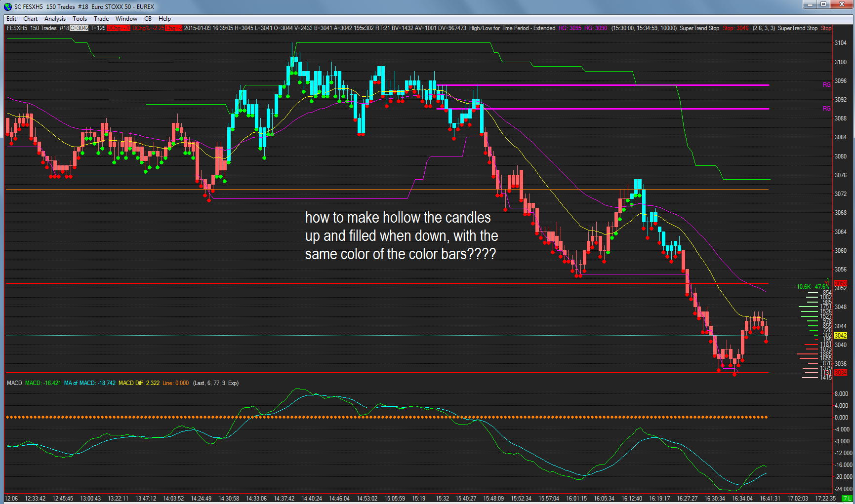855x504 pixels.
Task: Click the H=3045 high value
Action: pyautogui.click(x=244, y=28)
